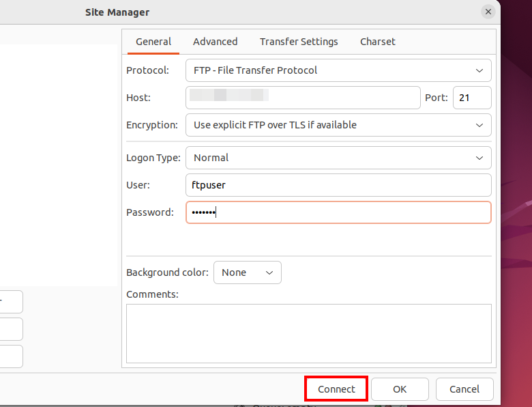532x407 pixels.
Task: Open the Logon Type dropdown
Action: [x=338, y=158]
